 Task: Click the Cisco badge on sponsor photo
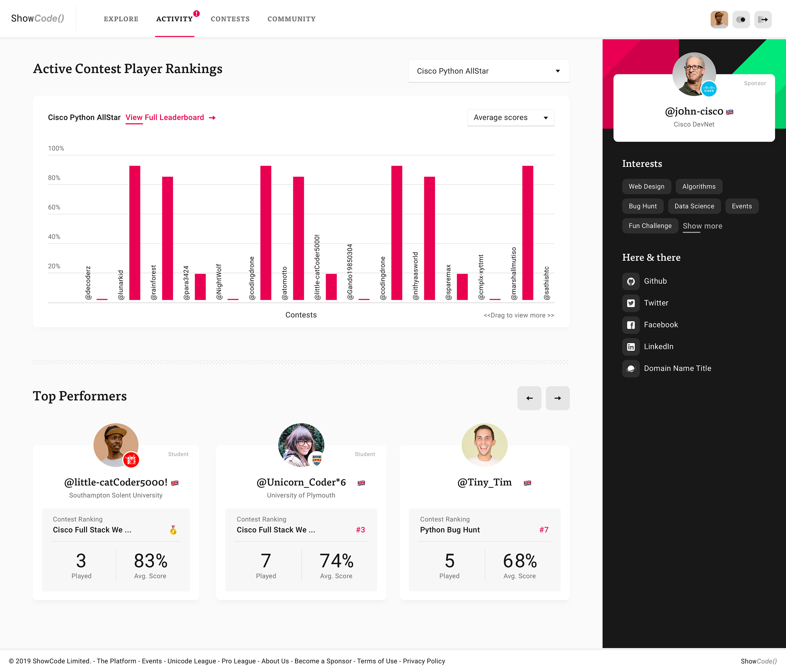coord(708,89)
